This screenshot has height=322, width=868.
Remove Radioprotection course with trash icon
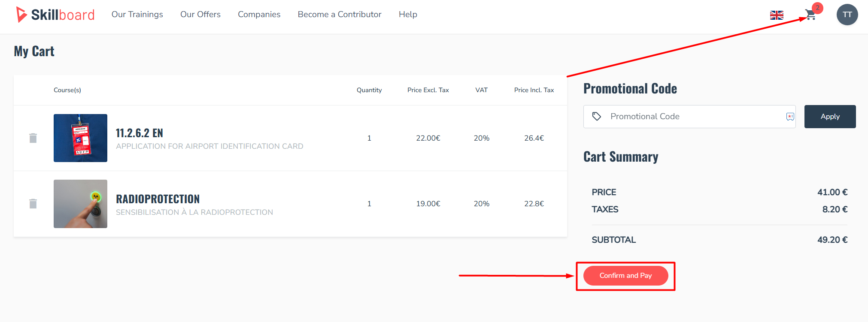33,204
